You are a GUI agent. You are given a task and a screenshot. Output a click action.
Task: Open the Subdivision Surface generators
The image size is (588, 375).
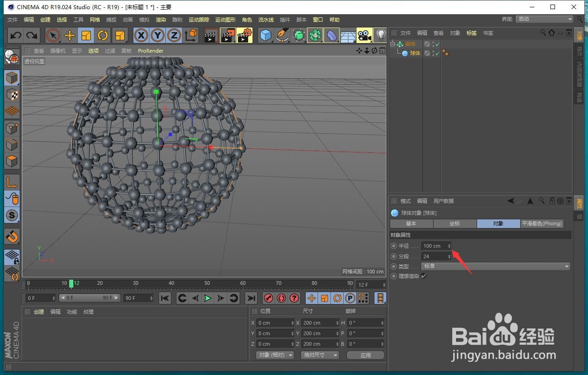[x=299, y=35]
